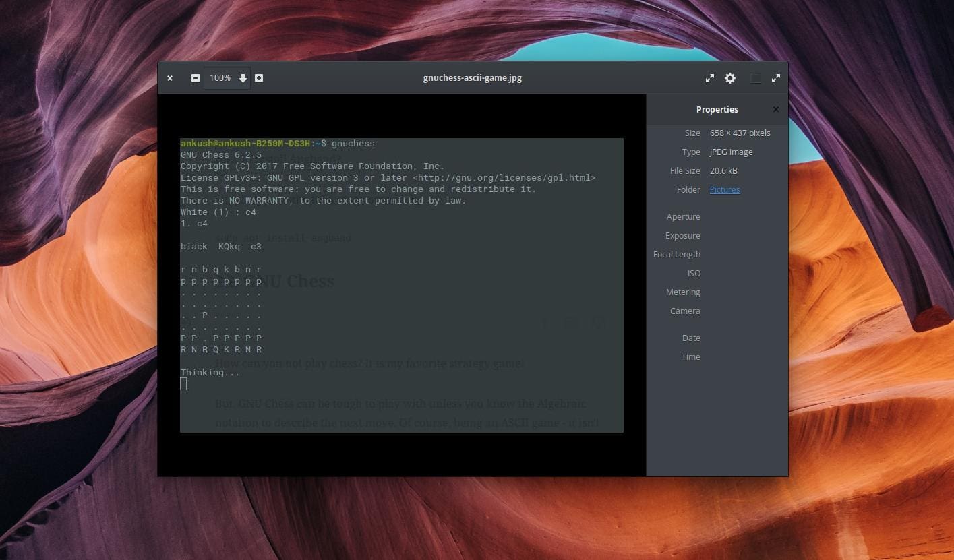Dismiss the Properties panel
The image size is (954, 560).
(775, 108)
